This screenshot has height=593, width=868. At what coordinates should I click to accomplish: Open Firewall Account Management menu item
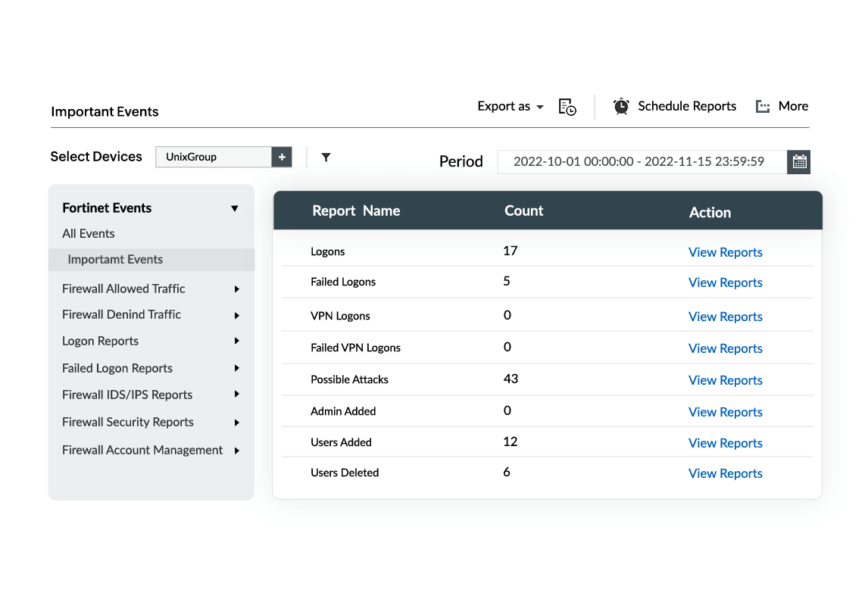point(142,451)
